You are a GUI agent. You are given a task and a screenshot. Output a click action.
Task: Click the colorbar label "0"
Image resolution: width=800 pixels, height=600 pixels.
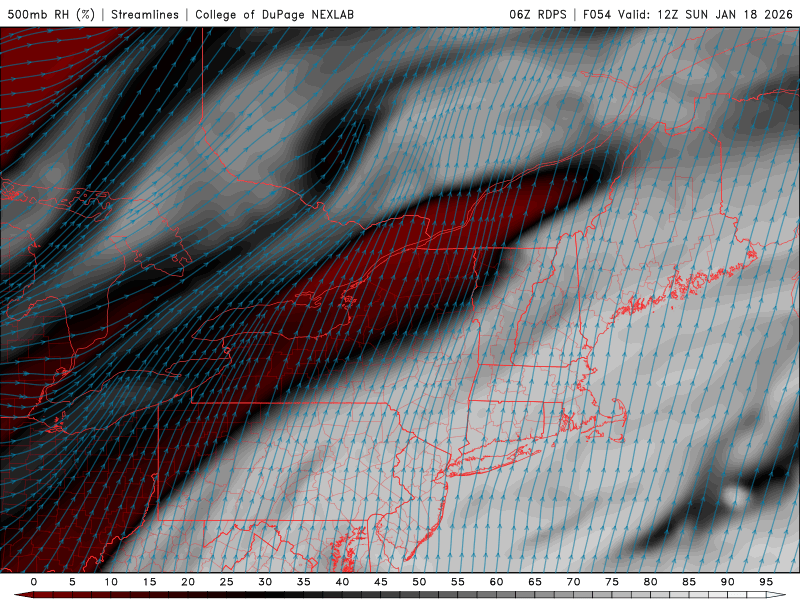click(x=34, y=582)
